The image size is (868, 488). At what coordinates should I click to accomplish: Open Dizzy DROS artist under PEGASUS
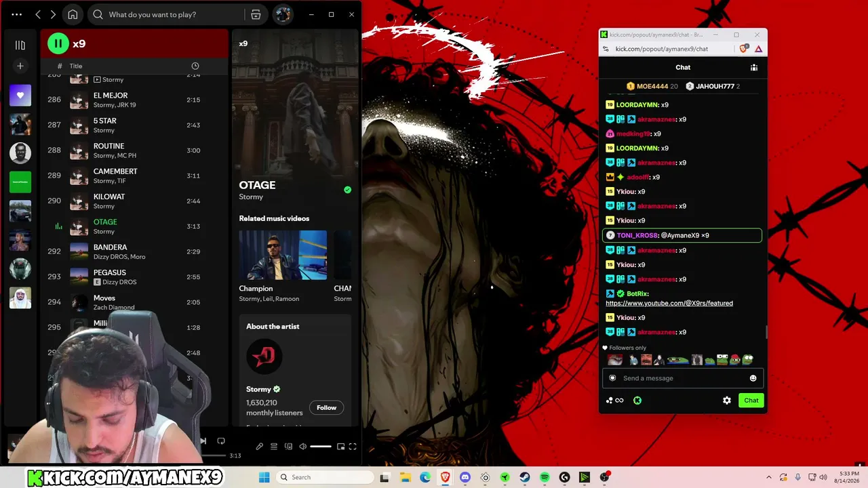(119, 282)
